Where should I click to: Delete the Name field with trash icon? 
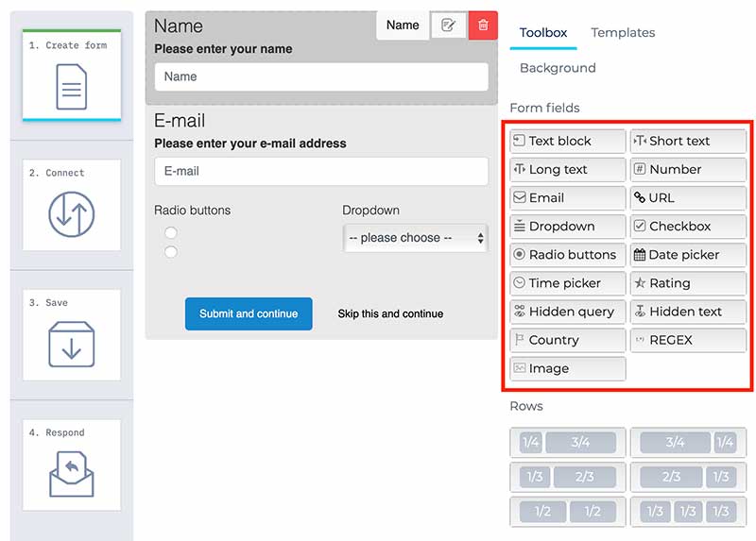(483, 25)
